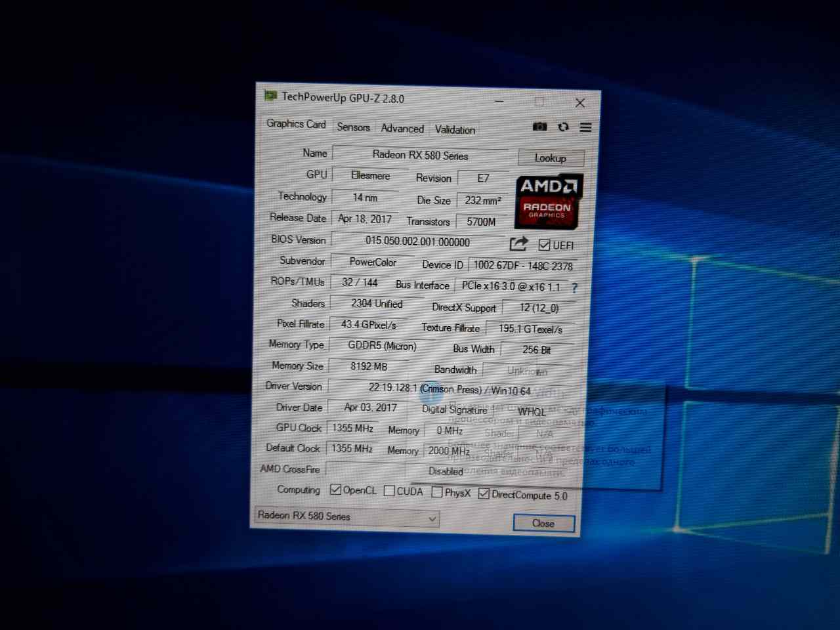840x630 pixels.
Task: Click the Close button at bottom
Action: pyautogui.click(x=543, y=523)
